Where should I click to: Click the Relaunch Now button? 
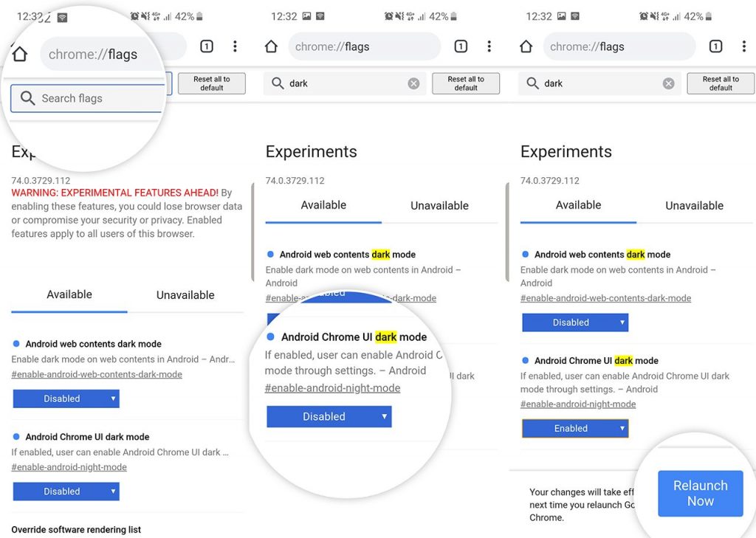701,493
